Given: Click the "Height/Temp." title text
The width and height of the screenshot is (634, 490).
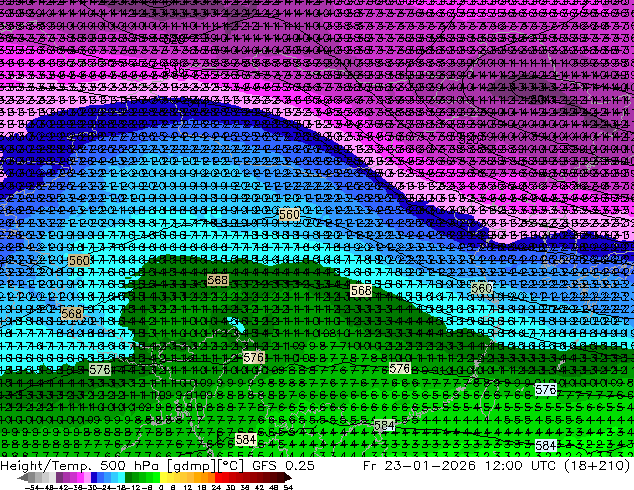Looking at the screenshot, I should point(44,466).
